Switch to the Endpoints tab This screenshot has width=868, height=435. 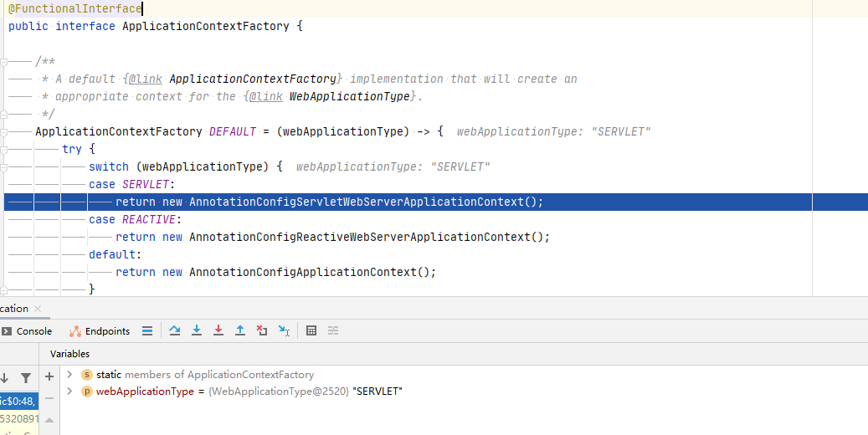100,331
